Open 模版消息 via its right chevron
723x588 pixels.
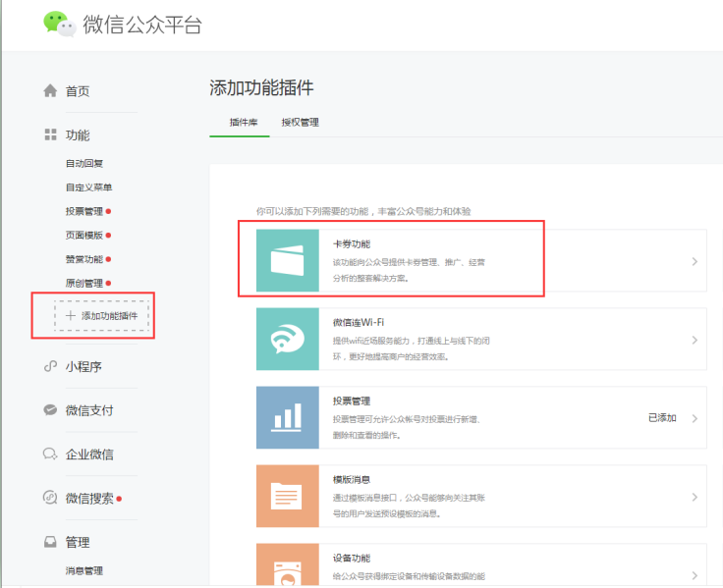[695, 498]
